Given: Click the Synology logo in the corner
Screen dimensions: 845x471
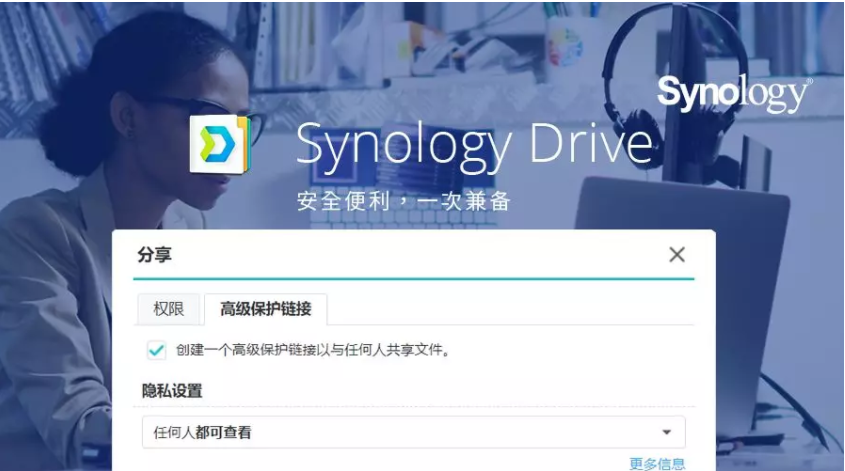Looking at the screenshot, I should [x=735, y=94].
